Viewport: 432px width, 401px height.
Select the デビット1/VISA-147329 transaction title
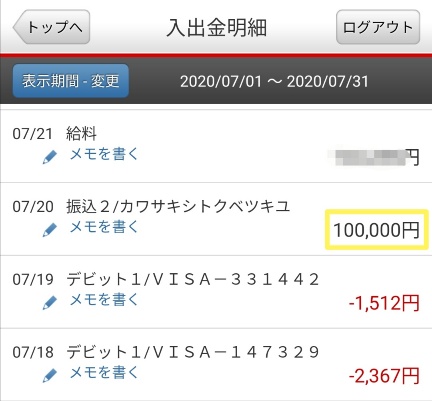point(193,352)
